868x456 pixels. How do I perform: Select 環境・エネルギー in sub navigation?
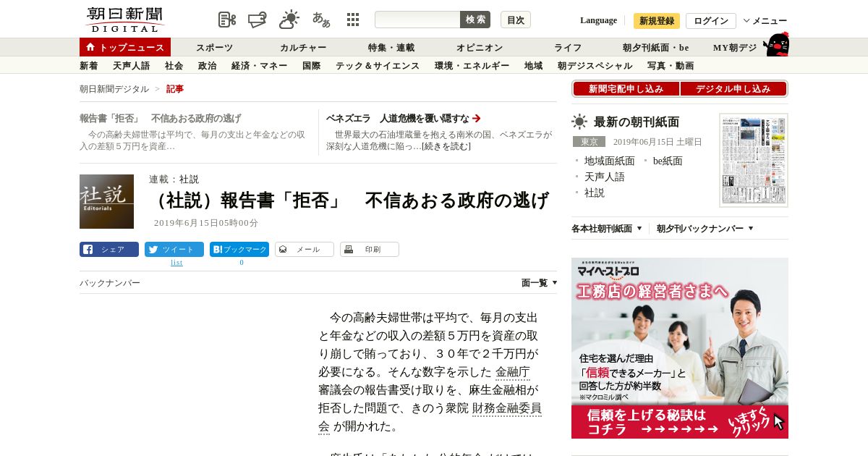(472, 66)
